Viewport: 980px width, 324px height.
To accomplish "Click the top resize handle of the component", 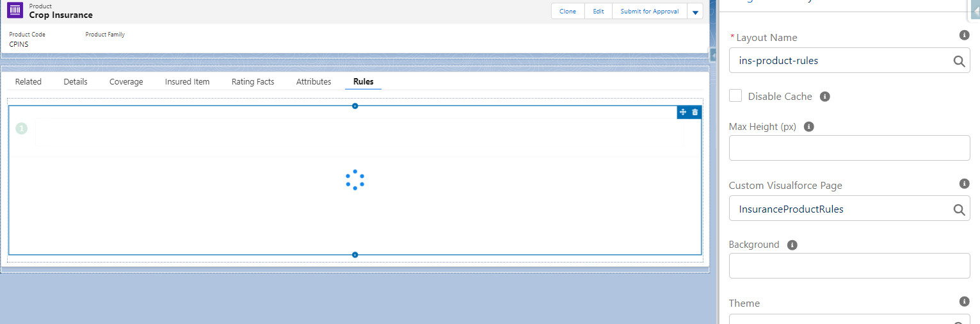I will [355, 106].
